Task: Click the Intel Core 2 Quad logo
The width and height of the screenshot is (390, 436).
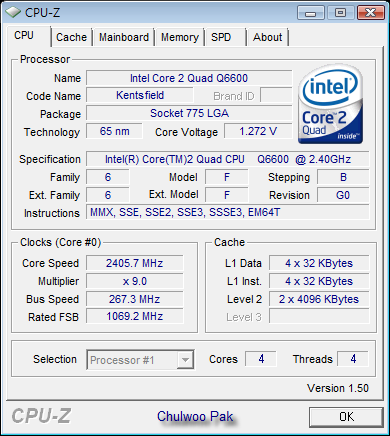Action: click(x=330, y=104)
